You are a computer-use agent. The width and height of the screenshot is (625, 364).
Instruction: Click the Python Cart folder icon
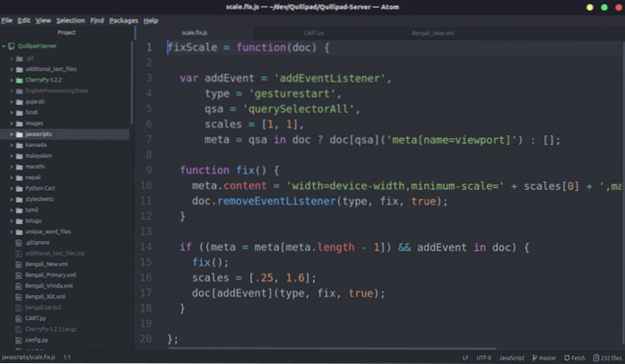point(19,188)
